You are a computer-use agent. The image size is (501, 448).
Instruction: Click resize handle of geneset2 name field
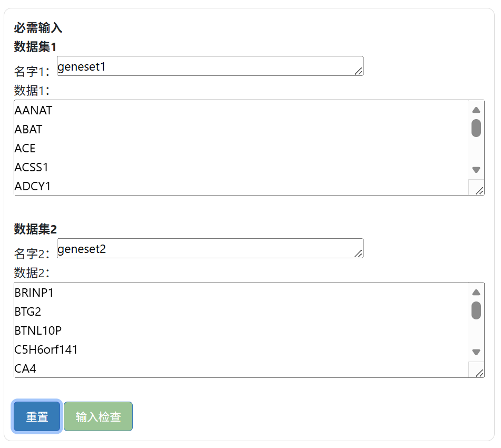[x=359, y=254]
